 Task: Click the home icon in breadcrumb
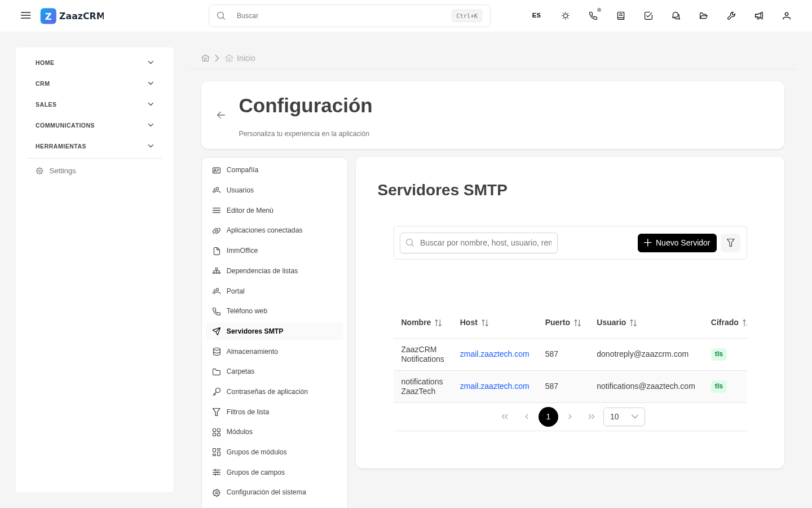pyautogui.click(x=205, y=58)
